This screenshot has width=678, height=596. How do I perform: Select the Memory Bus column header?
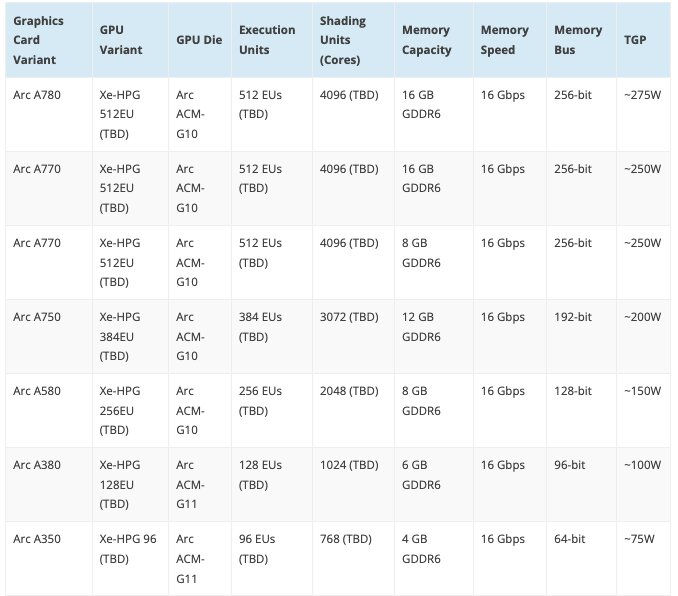(x=578, y=40)
